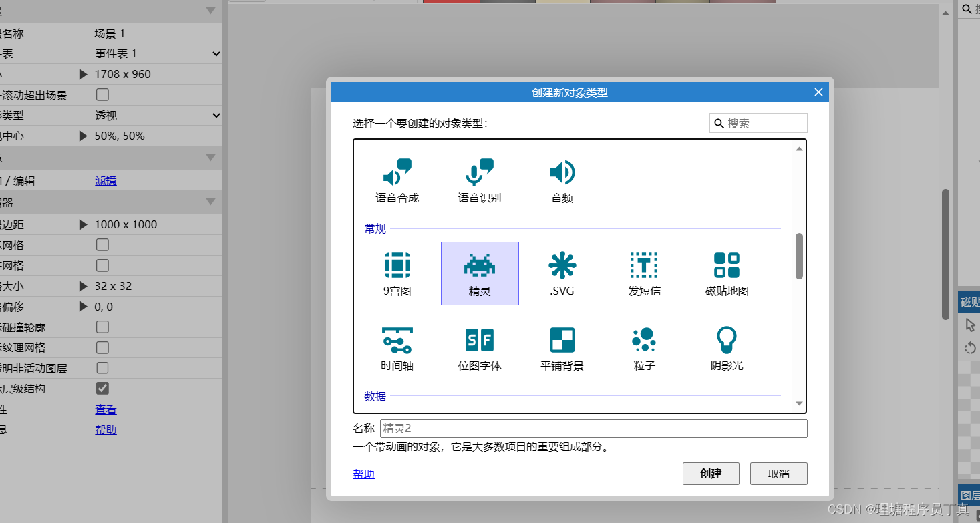
Task: Pick the 阴影光 shadow light object
Action: [x=725, y=347]
